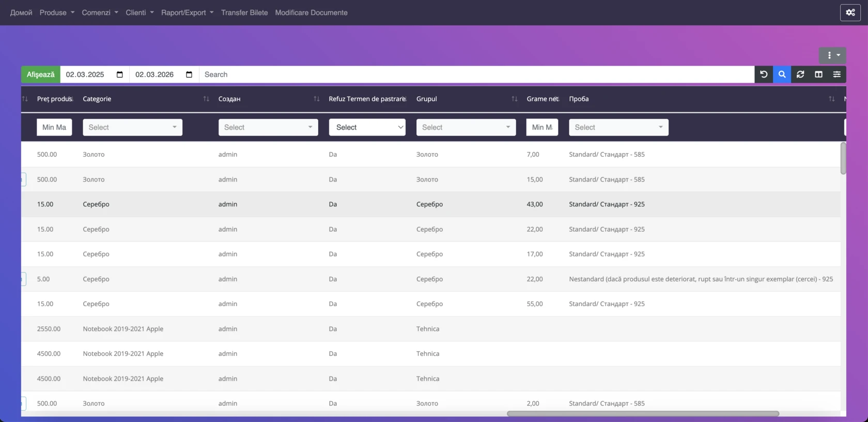
Task: Open the Проба filter Select dropdown
Action: point(618,127)
